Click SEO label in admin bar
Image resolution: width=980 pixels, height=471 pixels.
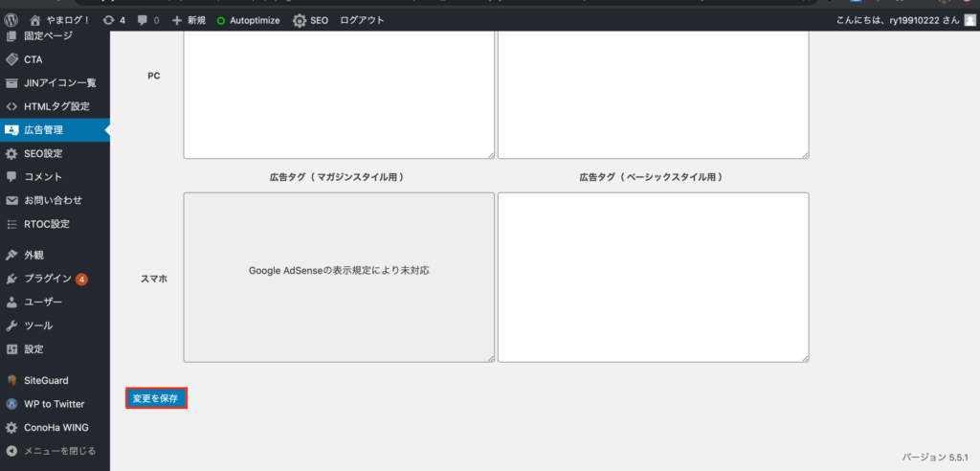coord(320,21)
